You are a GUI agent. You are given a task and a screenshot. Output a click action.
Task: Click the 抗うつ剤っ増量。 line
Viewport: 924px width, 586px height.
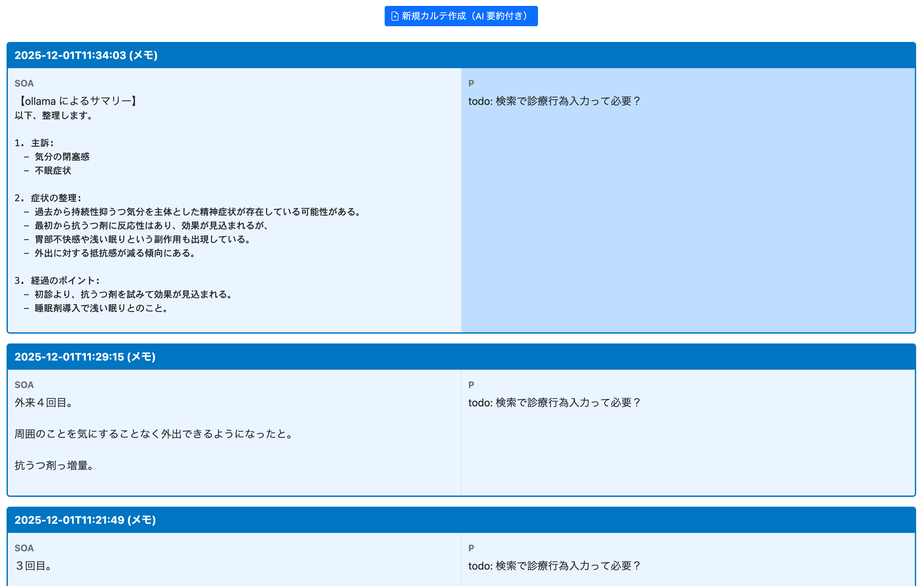tap(54, 465)
